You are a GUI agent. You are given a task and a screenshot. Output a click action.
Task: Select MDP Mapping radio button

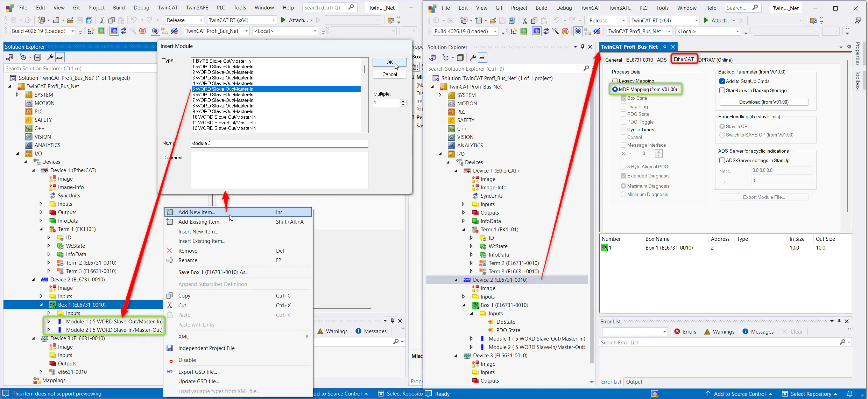pyautogui.click(x=615, y=89)
